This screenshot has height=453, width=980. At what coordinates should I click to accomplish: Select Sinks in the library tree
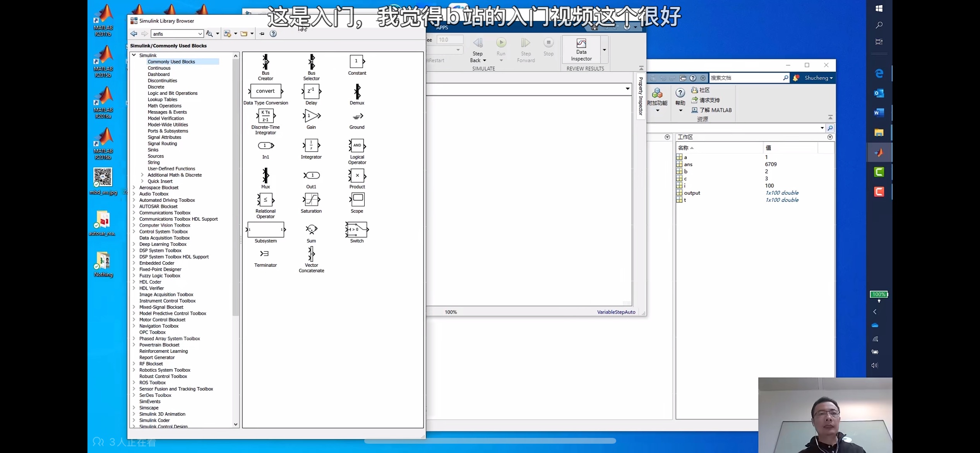(153, 150)
